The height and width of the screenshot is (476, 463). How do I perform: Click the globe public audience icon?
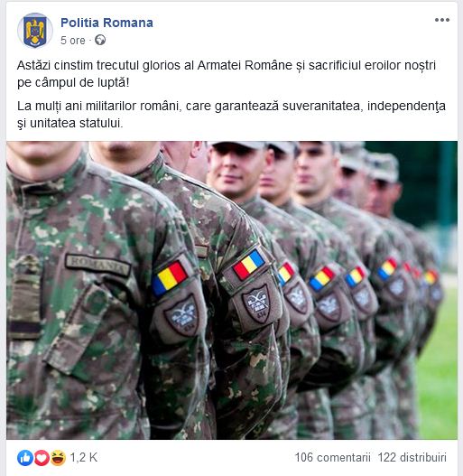[100, 40]
